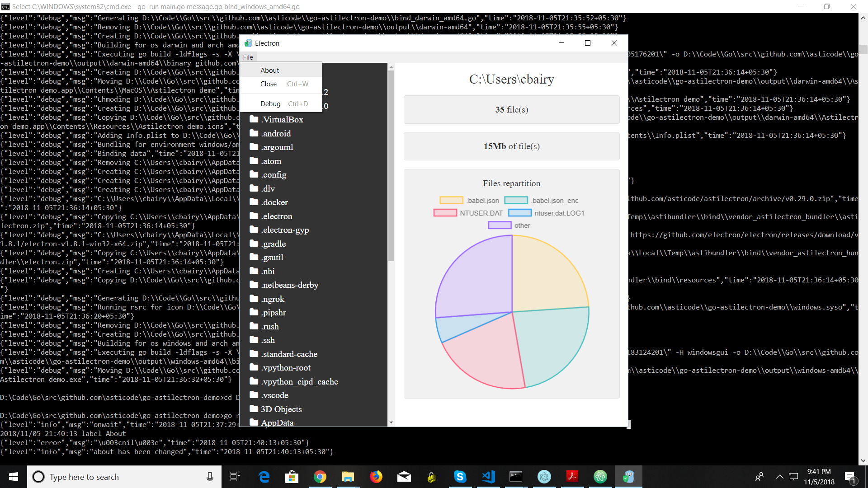Viewport: 868px width, 488px height.
Task: Open the .gradle folder icon
Action: [255, 244]
